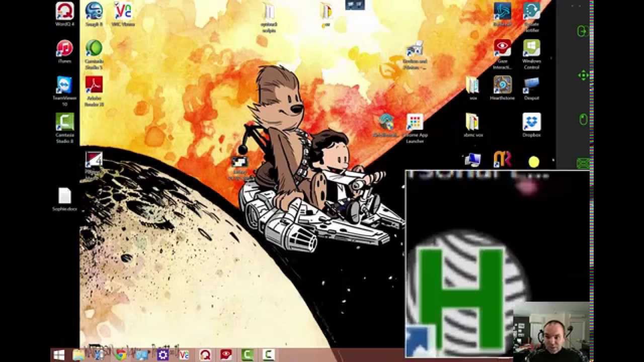This screenshot has height=362, width=644.
Task: Click the lower green mouse icon in the side panel
Action: pos(583,119)
